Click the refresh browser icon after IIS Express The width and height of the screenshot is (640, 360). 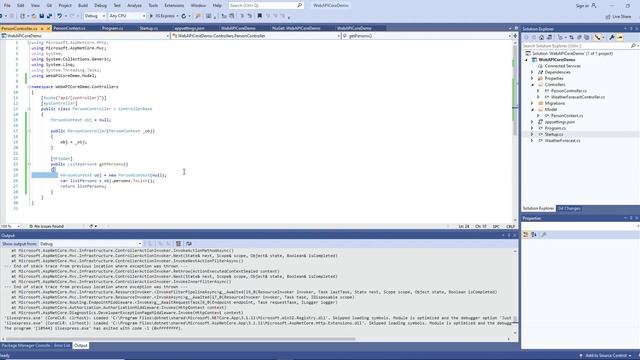pos(184,16)
